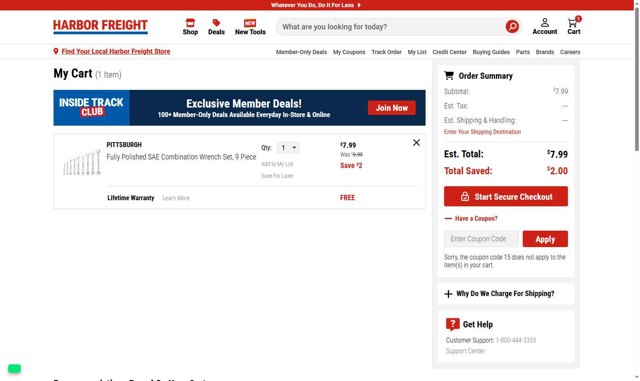Go to Track Order

(387, 52)
